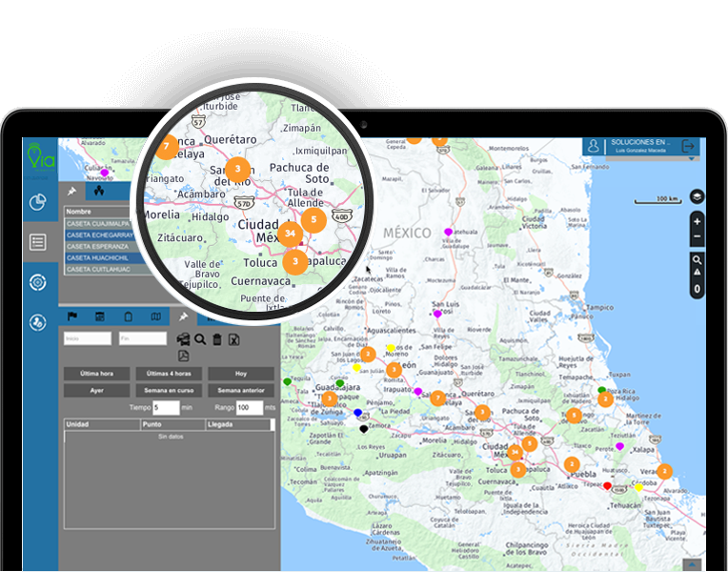Zoom out of the map

697,236
